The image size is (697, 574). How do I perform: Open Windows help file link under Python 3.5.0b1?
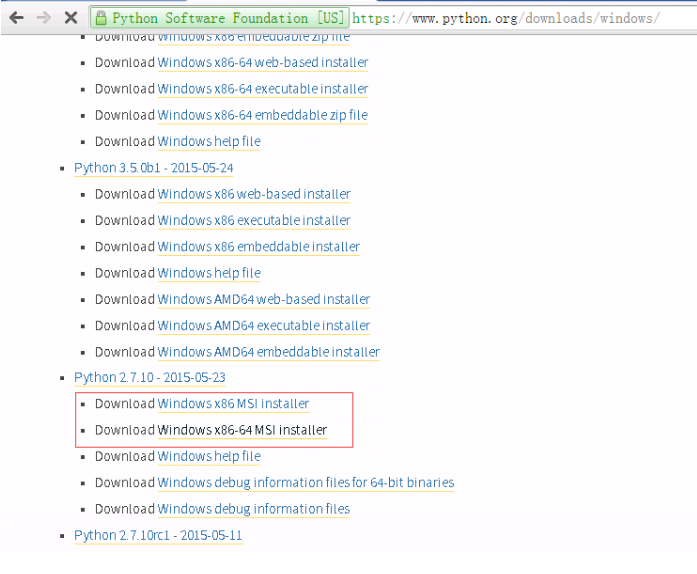tap(209, 273)
